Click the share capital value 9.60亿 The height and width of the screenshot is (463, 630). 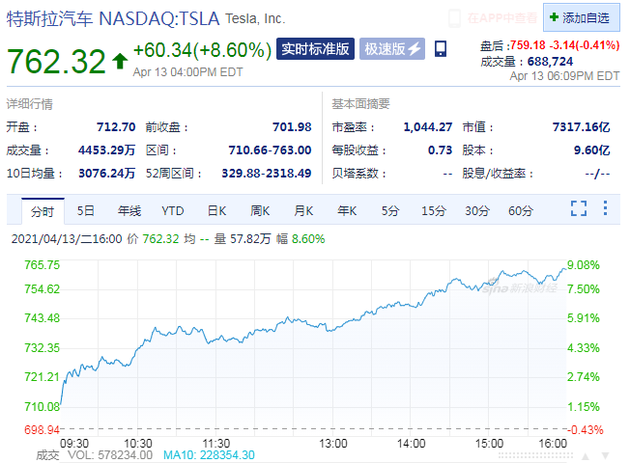click(591, 150)
